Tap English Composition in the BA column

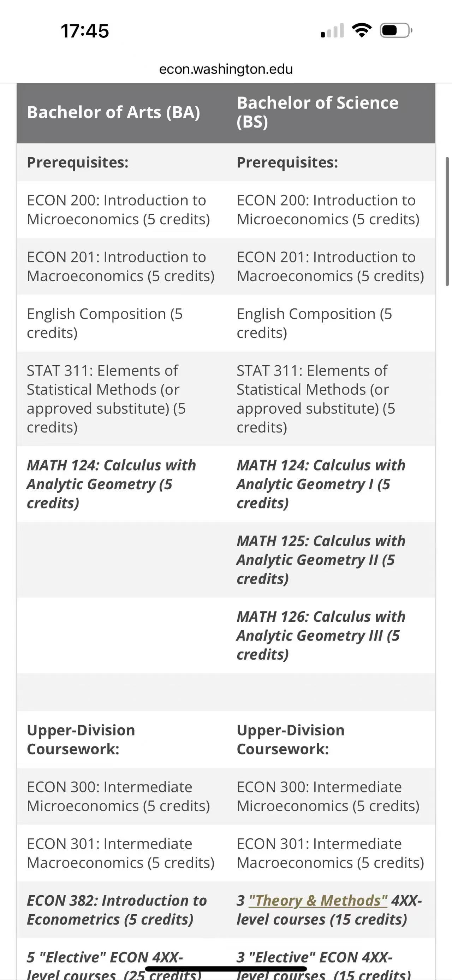pyautogui.click(x=105, y=323)
